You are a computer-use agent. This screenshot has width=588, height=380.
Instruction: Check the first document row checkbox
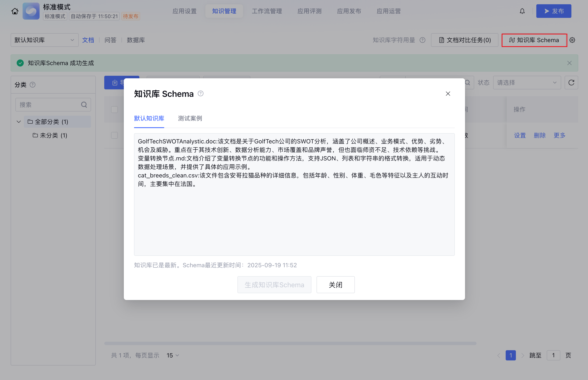coord(114,135)
